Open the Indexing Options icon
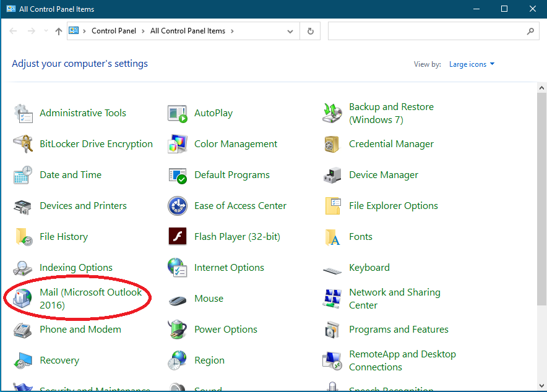The image size is (547, 392). (x=23, y=268)
